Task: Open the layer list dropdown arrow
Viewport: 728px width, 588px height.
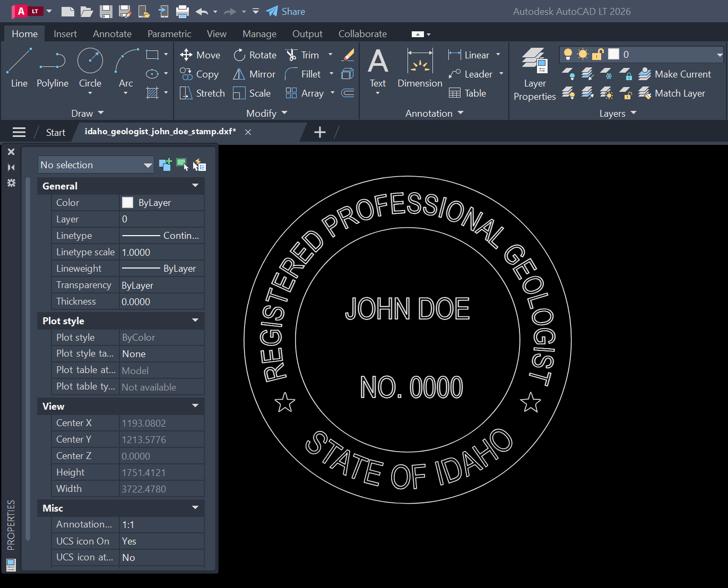Action: (x=720, y=54)
